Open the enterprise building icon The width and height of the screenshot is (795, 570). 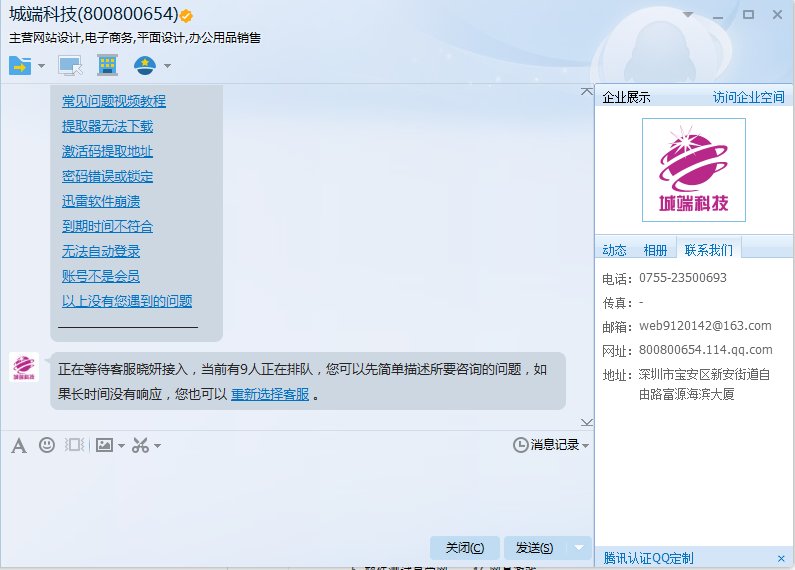107,65
